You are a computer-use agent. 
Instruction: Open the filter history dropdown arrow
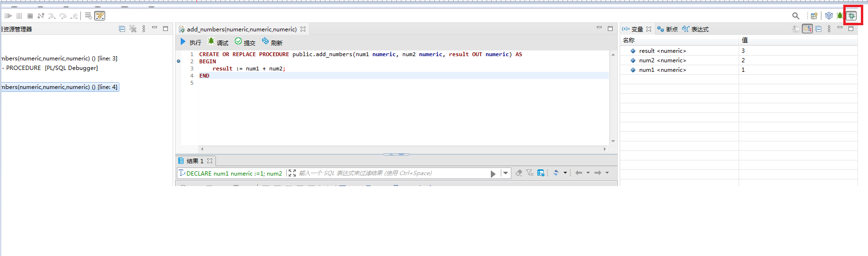pos(506,173)
